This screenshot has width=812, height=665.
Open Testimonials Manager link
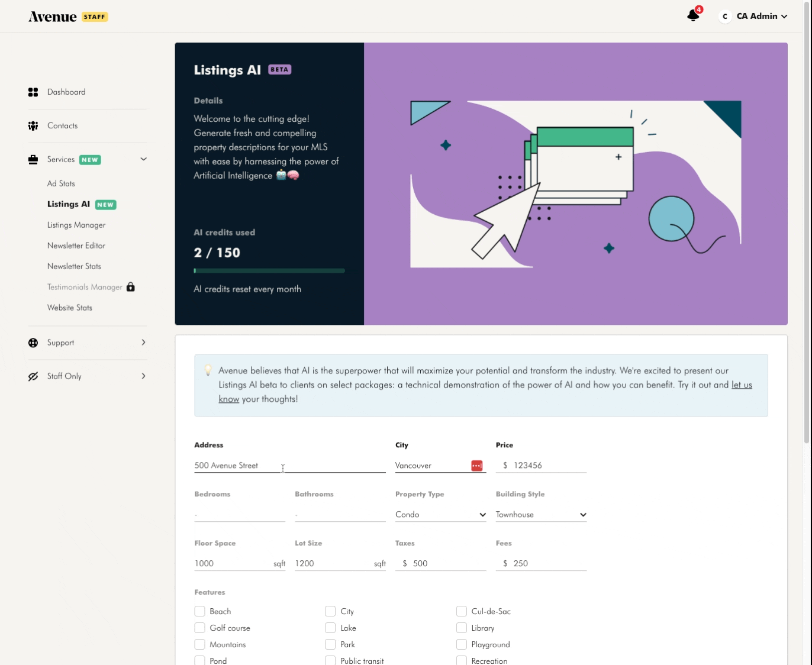[x=85, y=287]
